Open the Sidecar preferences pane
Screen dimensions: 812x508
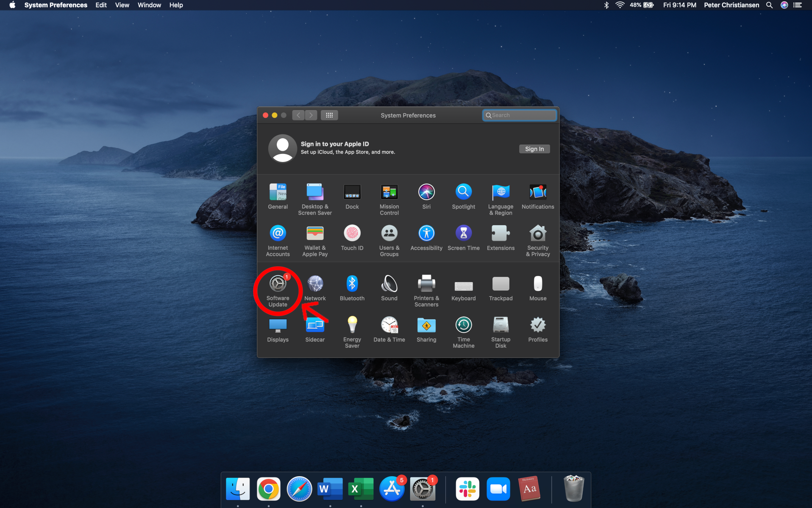tap(315, 329)
